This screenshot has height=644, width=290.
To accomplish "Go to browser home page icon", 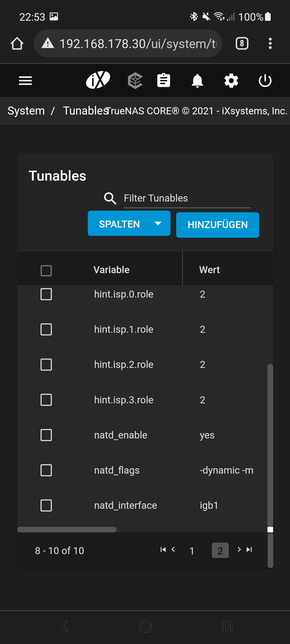I will (x=17, y=43).
